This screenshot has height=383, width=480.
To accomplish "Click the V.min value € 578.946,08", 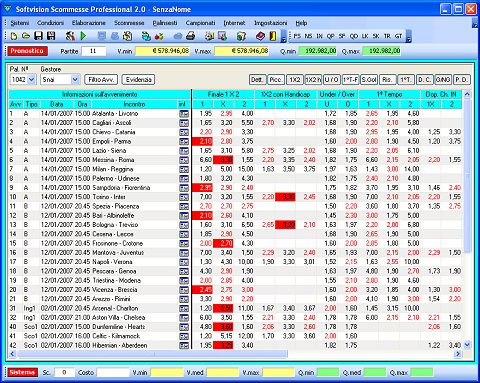I will pyautogui.click(x=163, y=51).
